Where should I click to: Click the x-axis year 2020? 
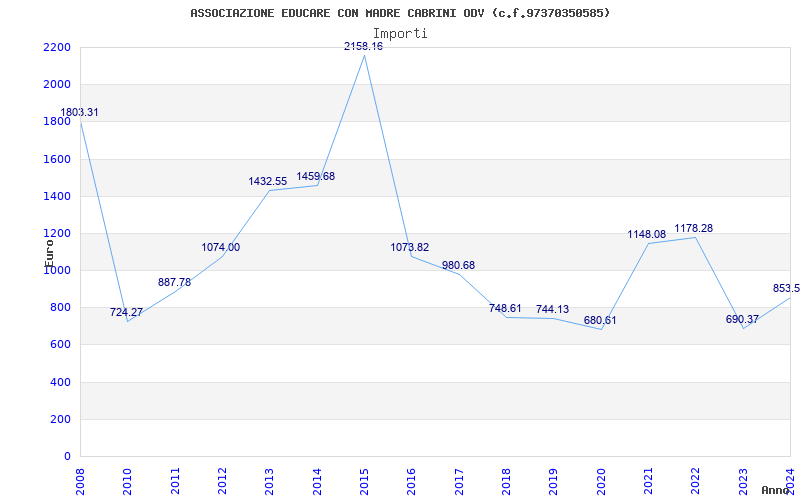pos(601,481)
